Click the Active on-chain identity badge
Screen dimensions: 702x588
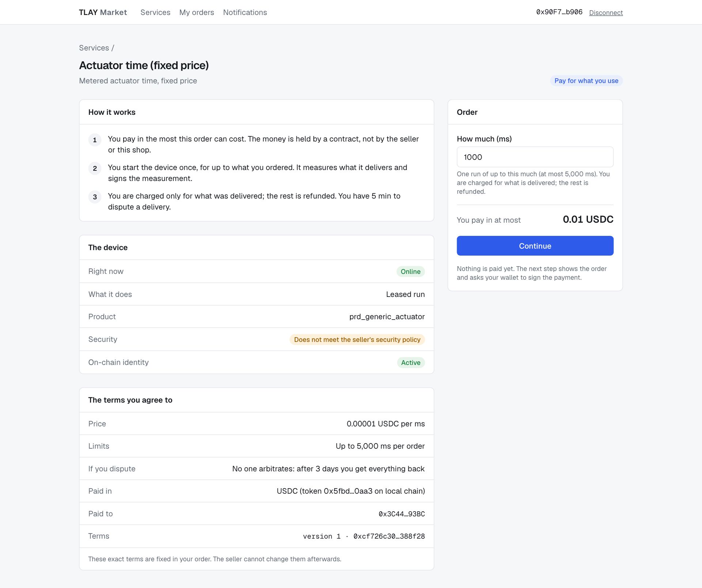(x=411, y=363)
